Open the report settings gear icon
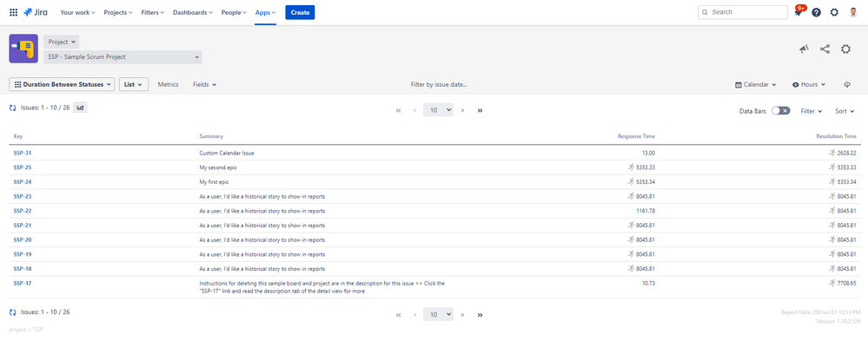868x341 pixels. point(846,49)
